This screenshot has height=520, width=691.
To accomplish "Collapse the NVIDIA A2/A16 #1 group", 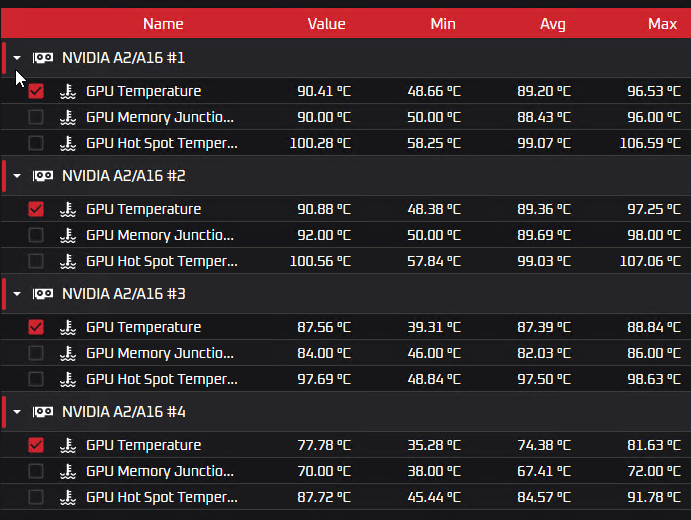I will click(17, 58).
